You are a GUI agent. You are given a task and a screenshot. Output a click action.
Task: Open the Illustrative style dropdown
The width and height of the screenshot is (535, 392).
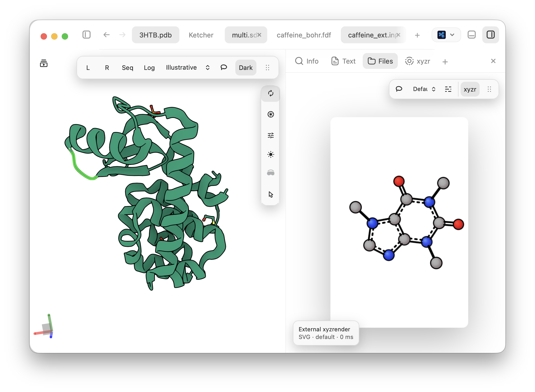point(188,68)
